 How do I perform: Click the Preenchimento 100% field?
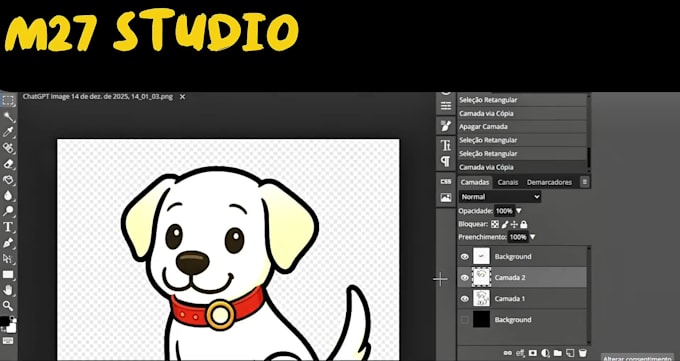pyautogui.click(x=518, y=237)
